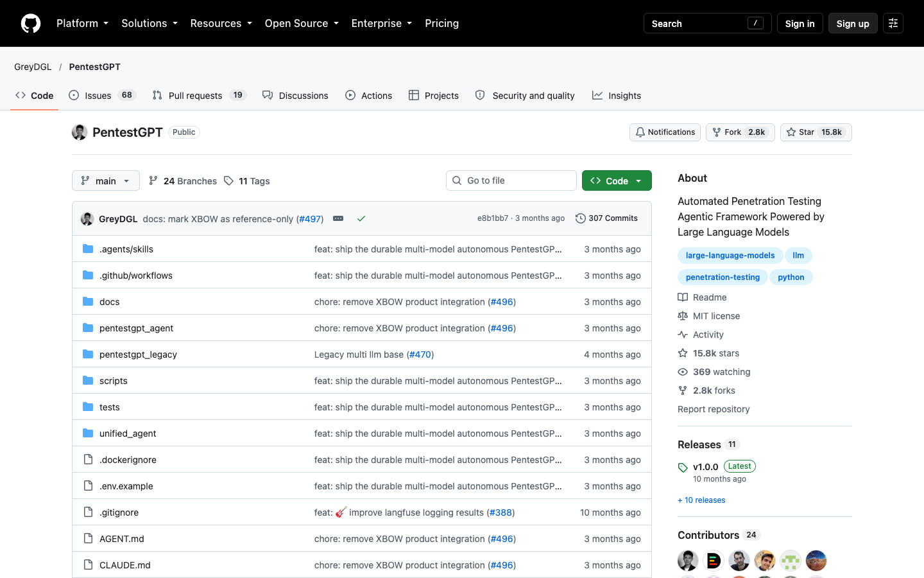
Task: Click the header Search box
Action: [707, 23]
